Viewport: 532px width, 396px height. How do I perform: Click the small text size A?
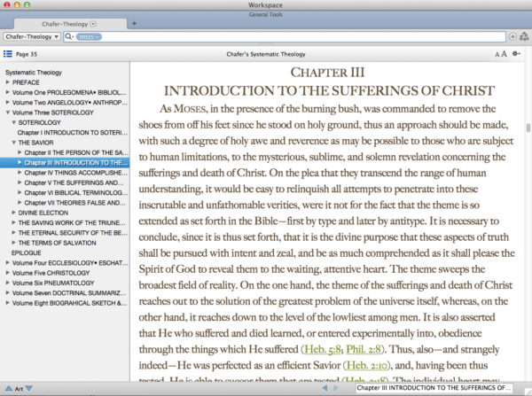click(x=497, y=55)
